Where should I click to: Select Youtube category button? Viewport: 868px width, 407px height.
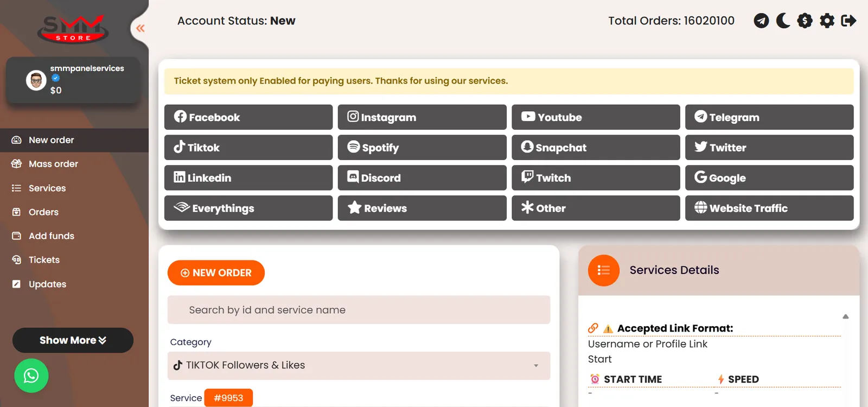[596, 117]
